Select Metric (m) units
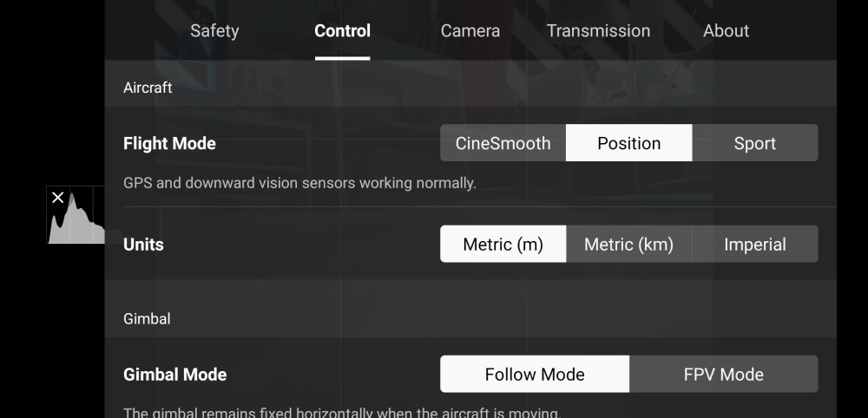 [503, 245]
